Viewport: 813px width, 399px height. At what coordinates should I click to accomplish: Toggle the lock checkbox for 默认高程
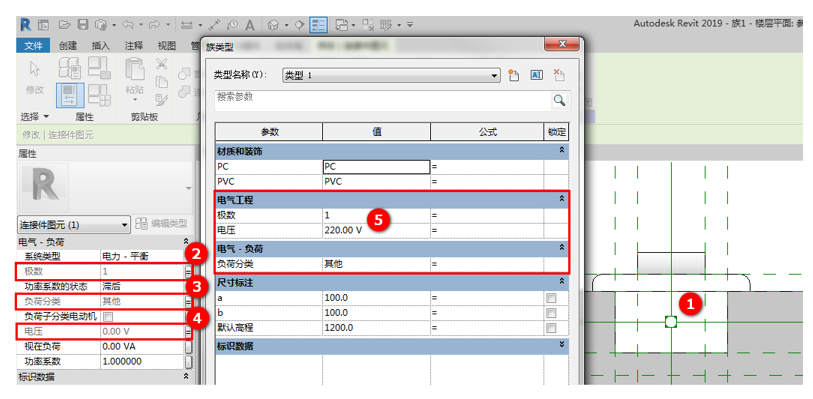[x=551, y=328]
